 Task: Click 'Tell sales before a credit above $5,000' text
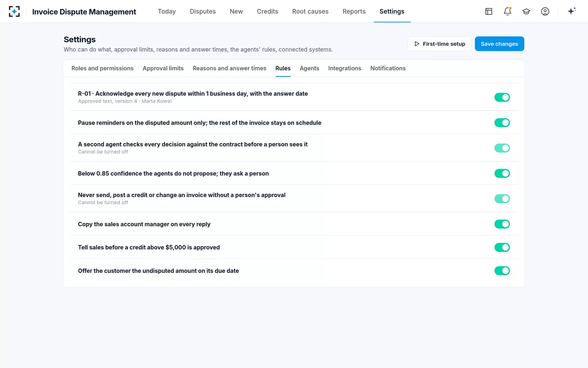[149, 247]
